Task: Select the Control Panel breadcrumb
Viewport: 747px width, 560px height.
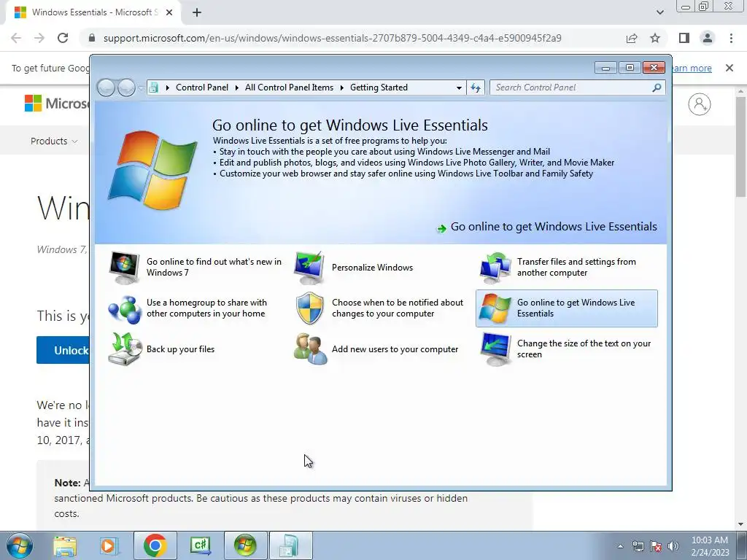Action: click(x=202, y=87)
